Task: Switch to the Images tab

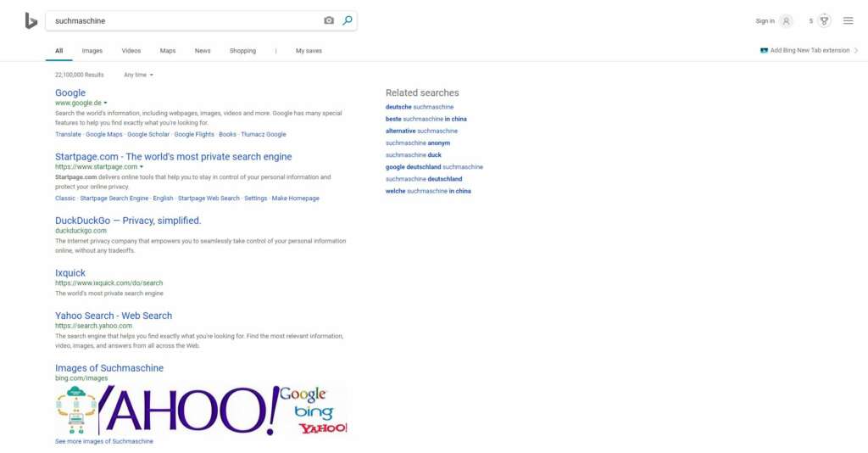Action: (92, 50)
